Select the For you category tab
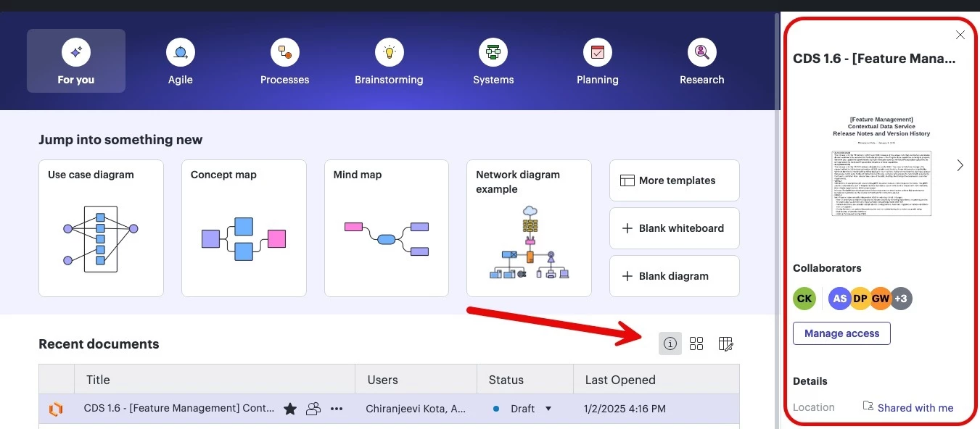Image resolution: width=980 pixels, height=429 pixels. (76, 61)
